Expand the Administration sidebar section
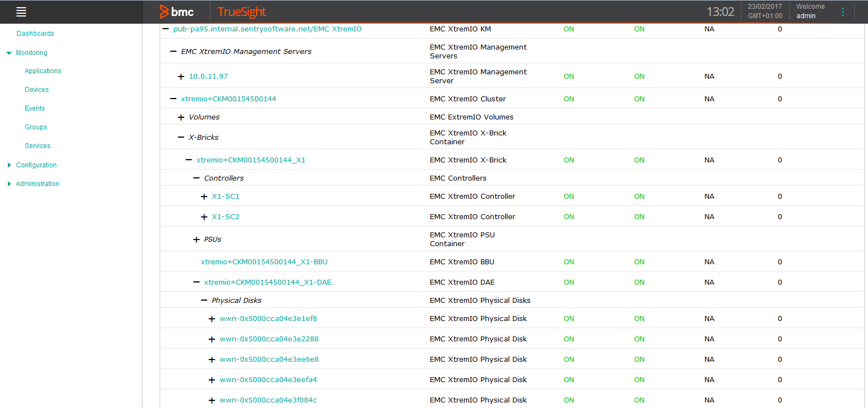 (x=9, y=184)
